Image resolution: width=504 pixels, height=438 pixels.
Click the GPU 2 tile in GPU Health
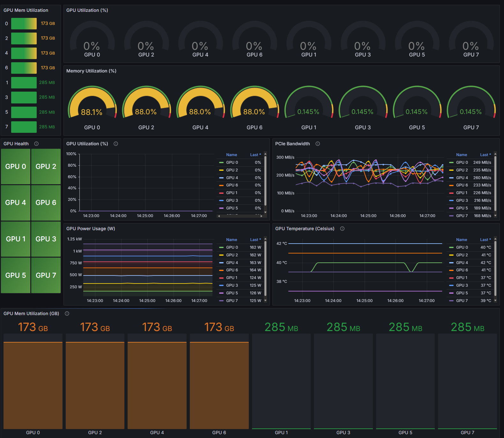(46, 166)
